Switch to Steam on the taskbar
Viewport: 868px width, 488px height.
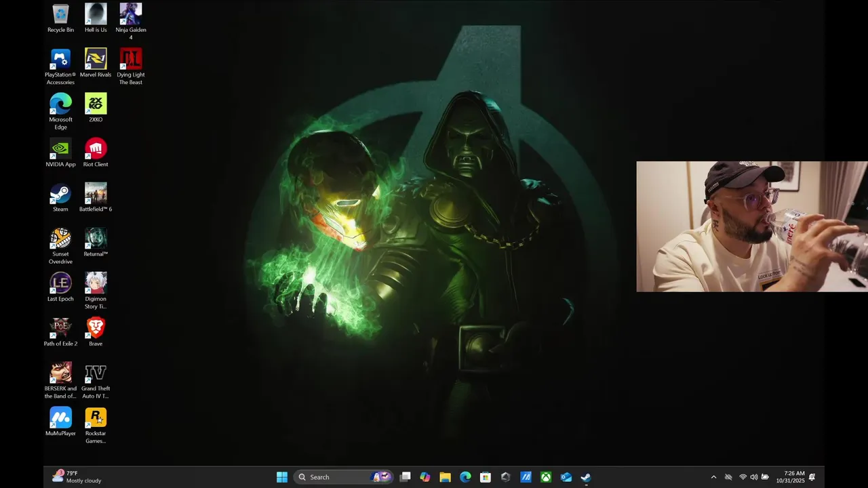pos(586,477)
